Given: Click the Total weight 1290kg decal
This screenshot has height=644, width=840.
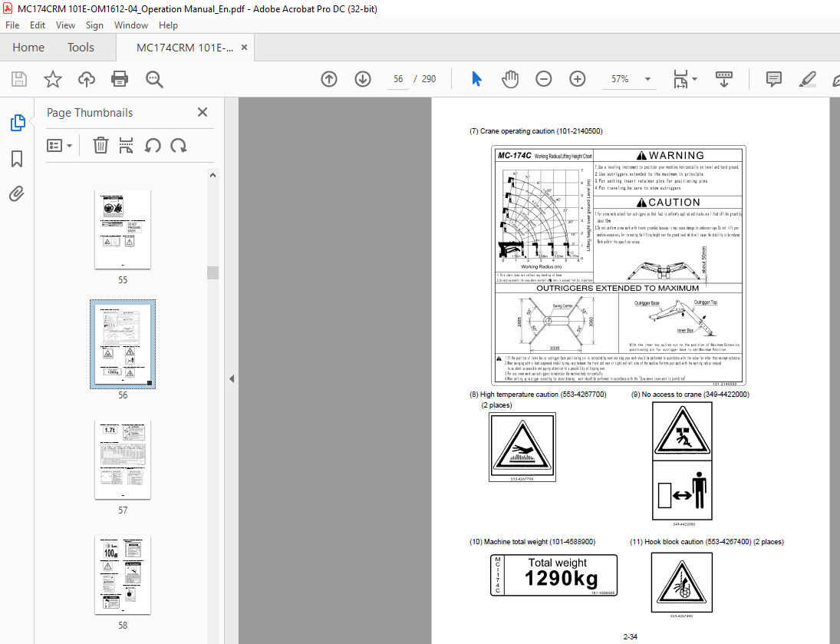Looking at the screenshot, I should [x=554, y=575].
